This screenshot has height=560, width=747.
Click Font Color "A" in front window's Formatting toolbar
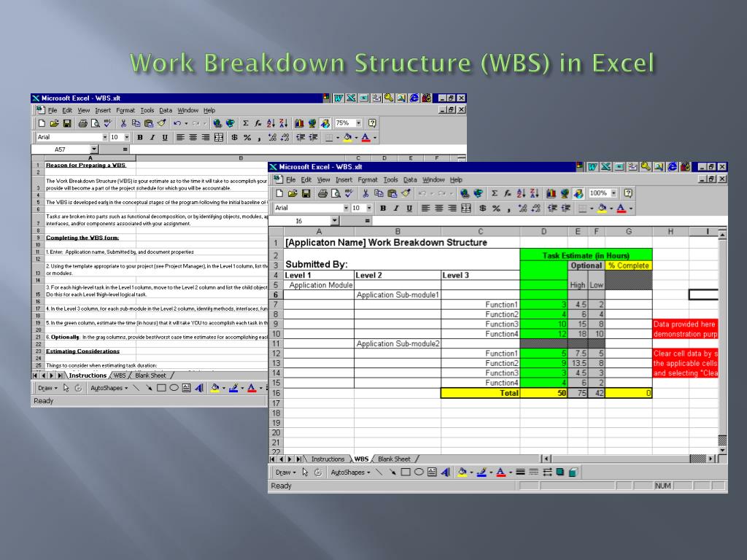pyautogui.click(x=621, y=208)
